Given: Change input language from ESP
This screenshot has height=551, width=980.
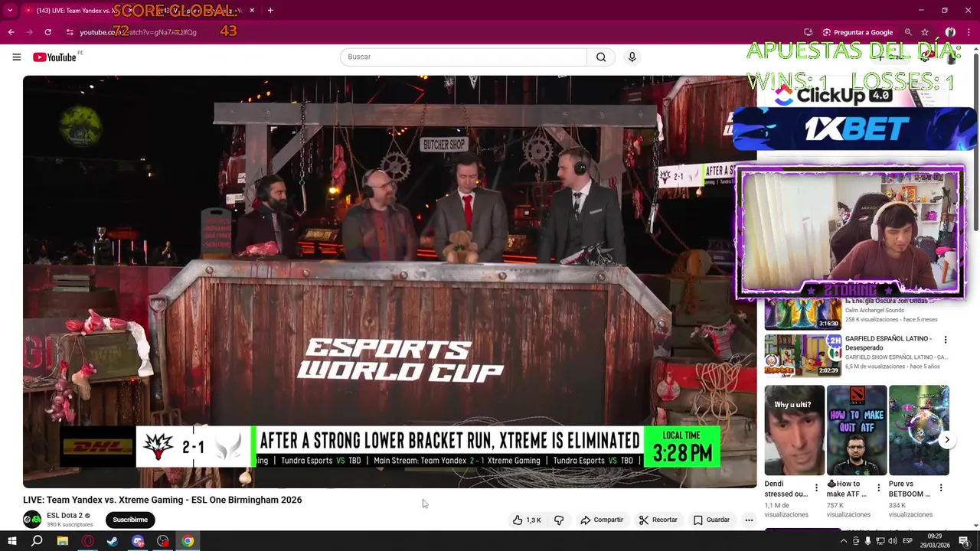Looking at the screenshot, I should [908, 541].
